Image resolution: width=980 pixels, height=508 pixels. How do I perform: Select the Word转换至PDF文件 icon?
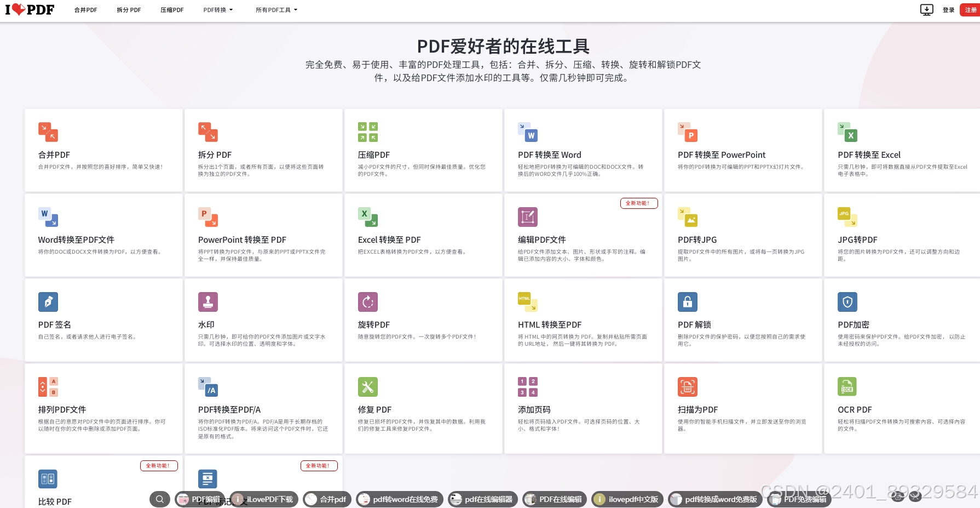coord(48,217)
